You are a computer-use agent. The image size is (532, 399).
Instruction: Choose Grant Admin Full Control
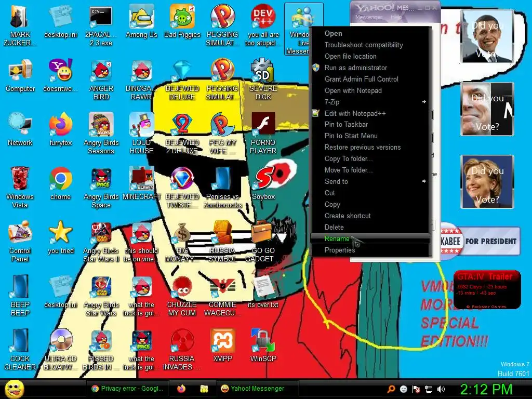(x=370, y=79)
